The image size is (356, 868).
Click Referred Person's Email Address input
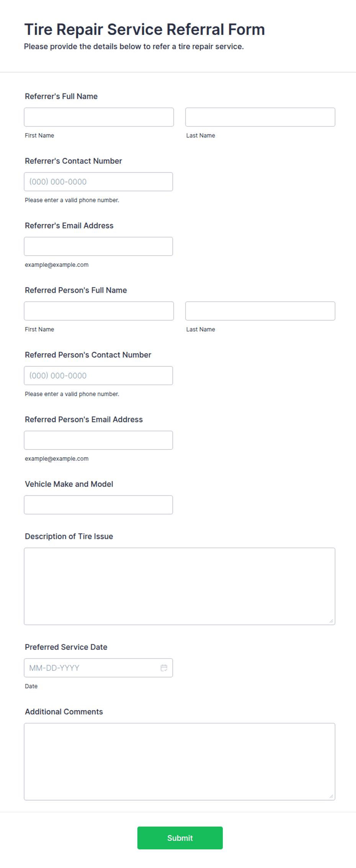98,440
